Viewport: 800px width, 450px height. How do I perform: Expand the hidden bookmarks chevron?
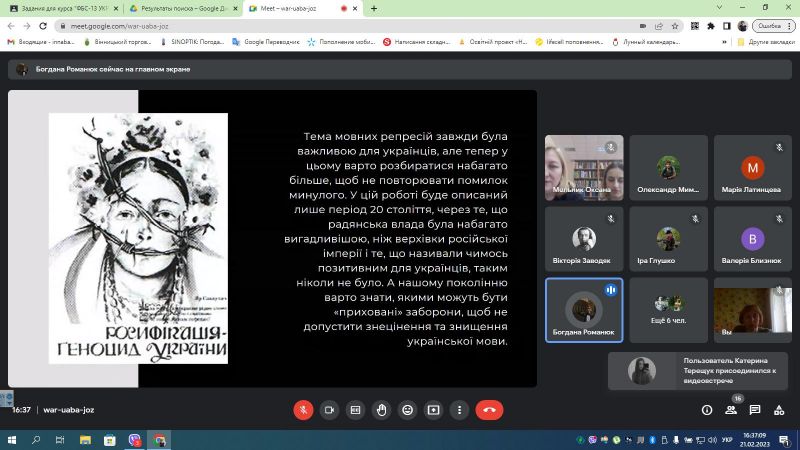coord(724,42)
